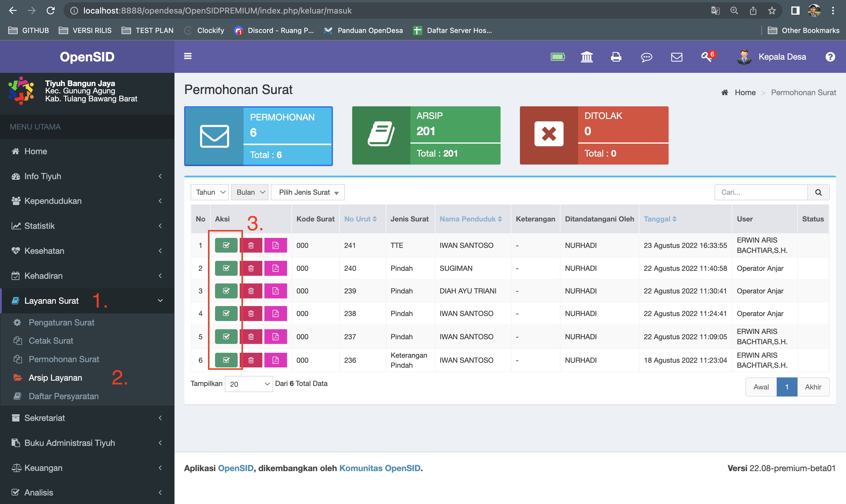This screenshot has height=504, width=846.
Task: Approve the letter for row 241 TTE
Action: coord(226,245)
